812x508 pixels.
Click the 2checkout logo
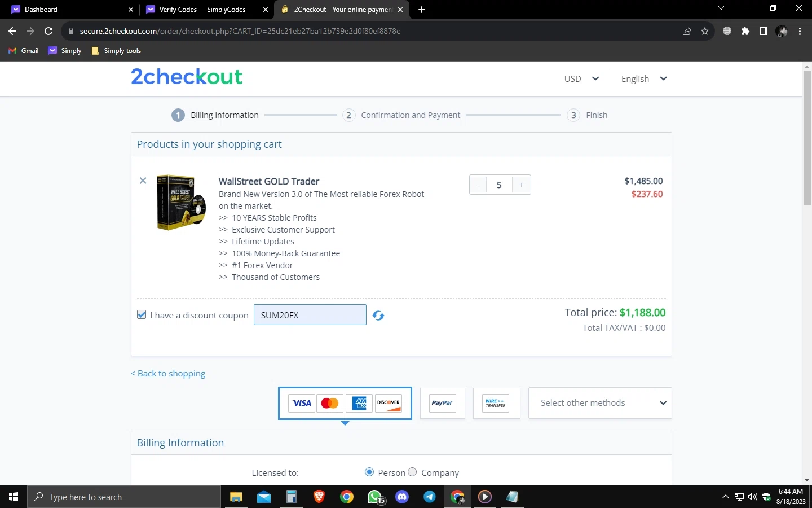click(187, 77)
